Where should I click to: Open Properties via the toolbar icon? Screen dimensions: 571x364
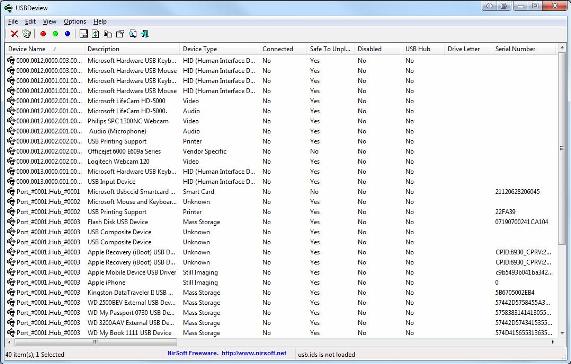pyautogui.click(x=120, y=34)
